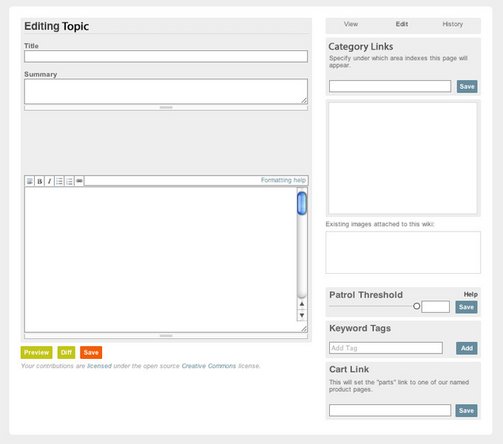The height and width of the screenshot is (444, 503).
Task: Save the Patrol Threshold value
Action: click(466, 307)
